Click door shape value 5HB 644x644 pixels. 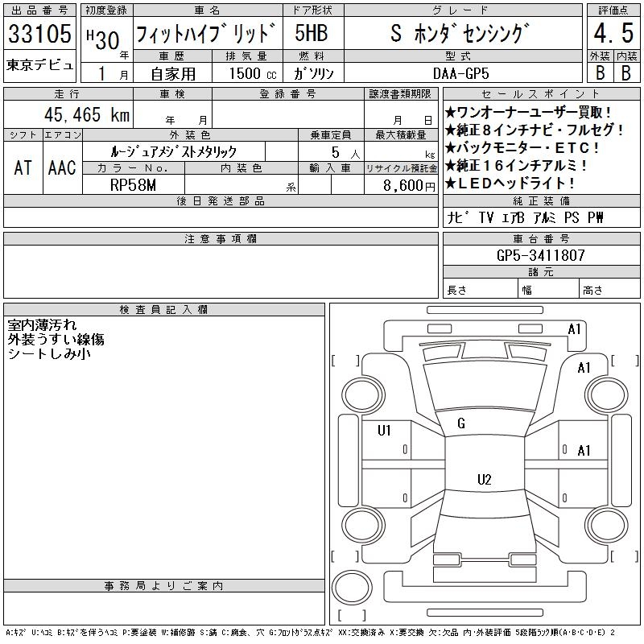[312, 33]
